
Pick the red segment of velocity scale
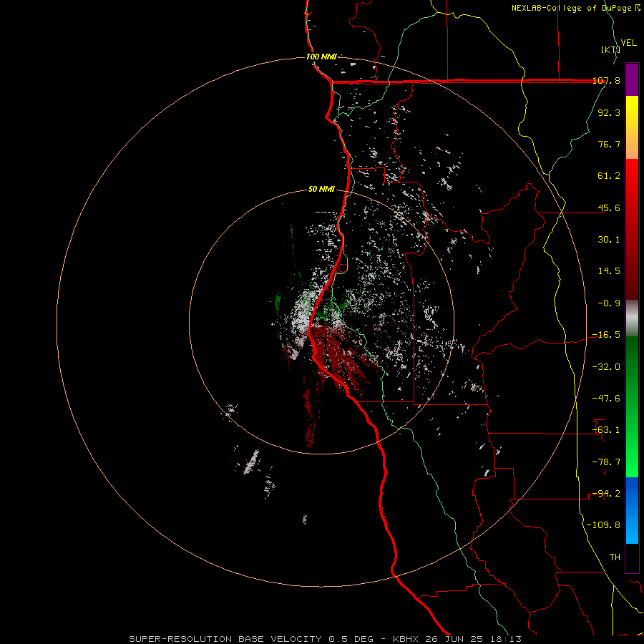[x=632, y=229]
